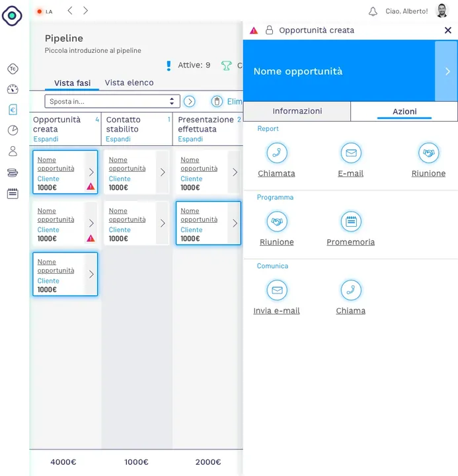
Task: Click the E-mail link label under Report
Action: (x=350, y=173)
